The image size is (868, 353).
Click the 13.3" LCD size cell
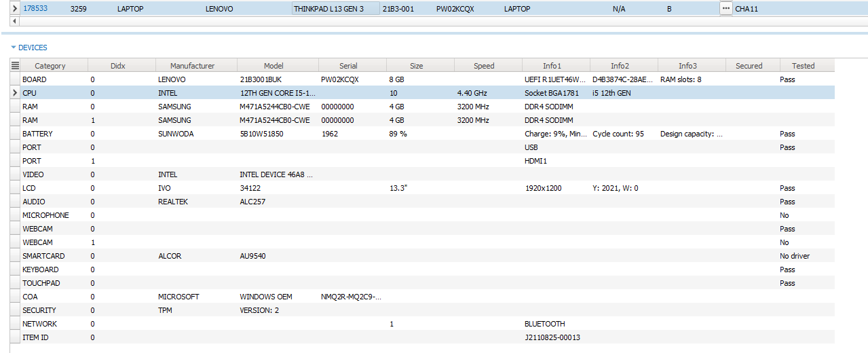pyautogui.click(x=421, y=188)
